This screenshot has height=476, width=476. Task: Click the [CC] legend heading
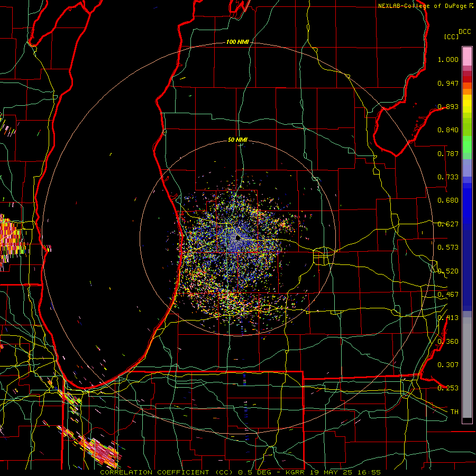pos(452,36)
